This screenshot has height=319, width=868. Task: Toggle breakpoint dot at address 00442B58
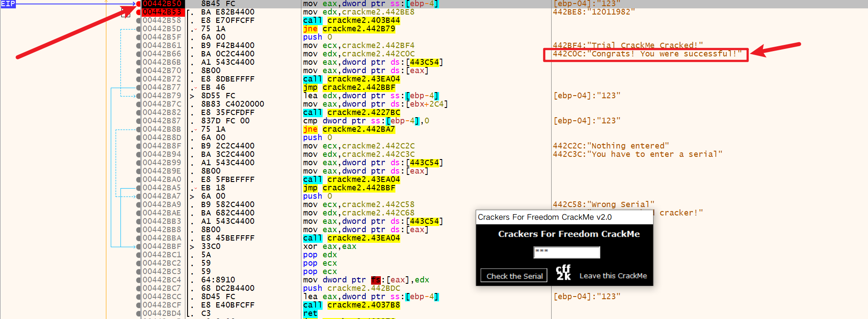(x=139, y=21)
